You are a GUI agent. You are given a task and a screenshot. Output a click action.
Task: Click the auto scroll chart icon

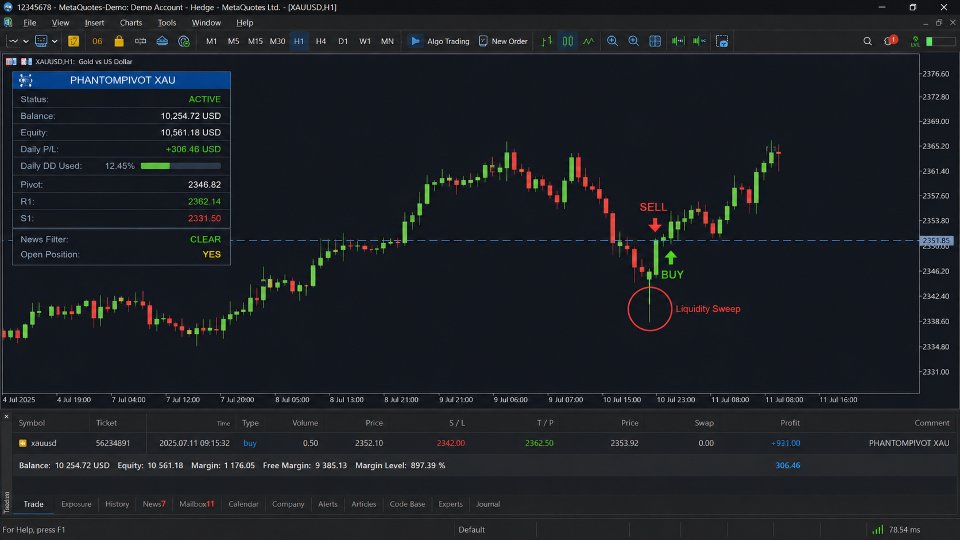678,41
